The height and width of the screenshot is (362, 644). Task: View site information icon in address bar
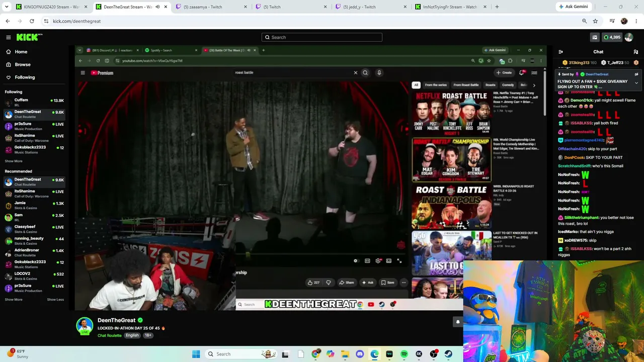(x=46, y=21)
